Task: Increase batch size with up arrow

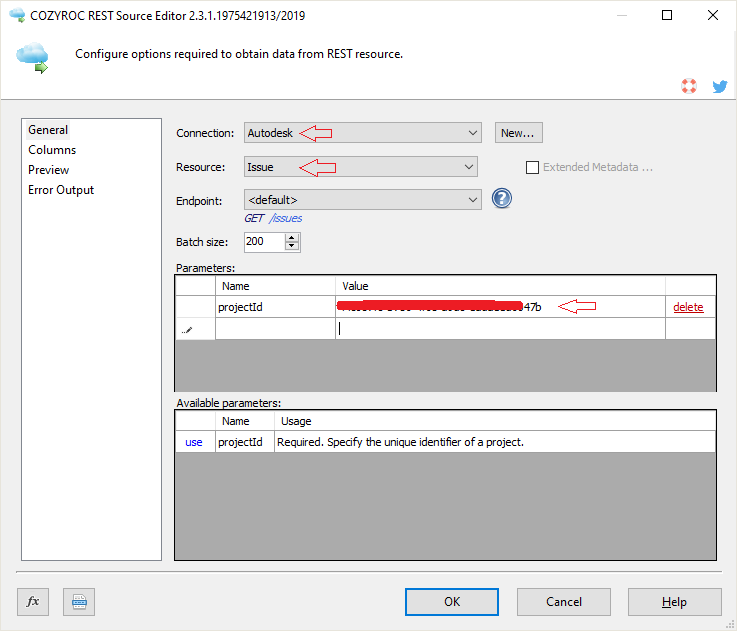Action: 292,237
